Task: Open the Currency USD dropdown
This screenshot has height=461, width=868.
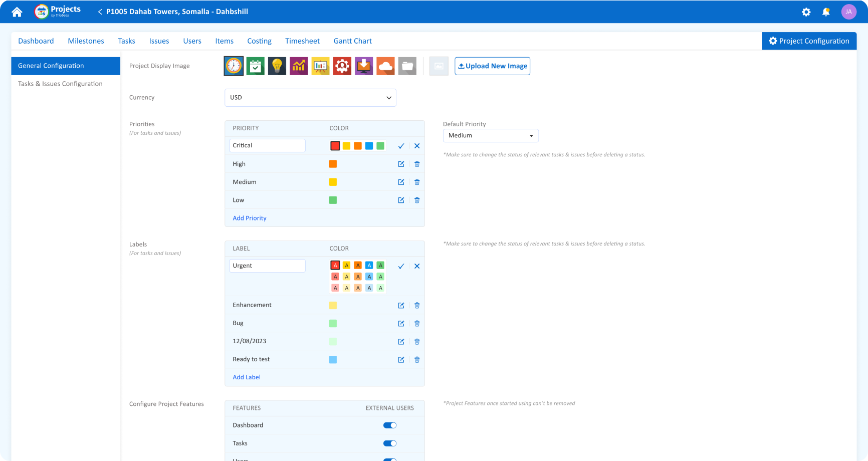Action: (x=310, y=98)
